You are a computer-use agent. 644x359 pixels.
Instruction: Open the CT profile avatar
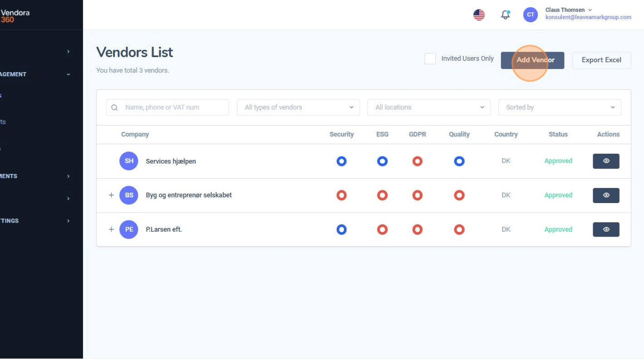(x=530, y=15)
